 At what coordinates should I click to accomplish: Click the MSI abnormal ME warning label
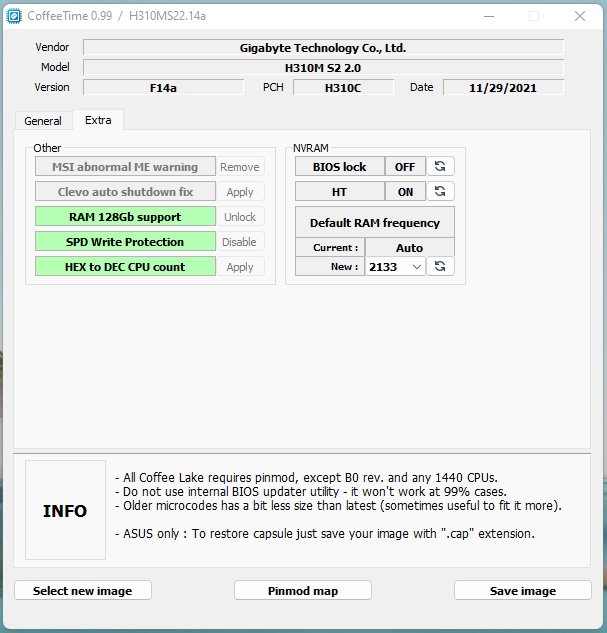pos(125,167)
